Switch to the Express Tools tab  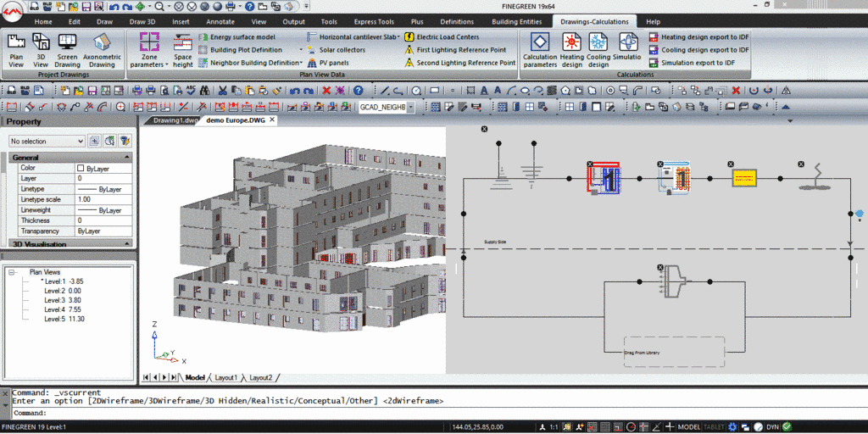pos(376,21)
